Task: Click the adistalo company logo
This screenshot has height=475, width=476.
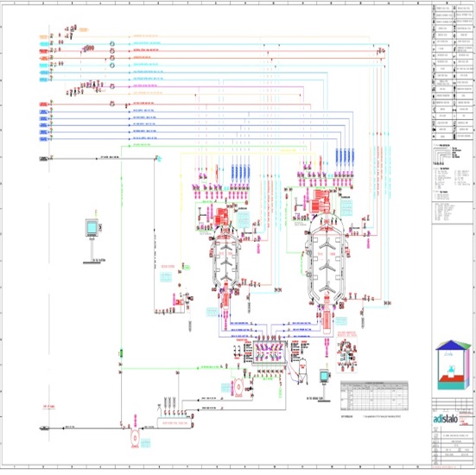Action: [445, 419]
